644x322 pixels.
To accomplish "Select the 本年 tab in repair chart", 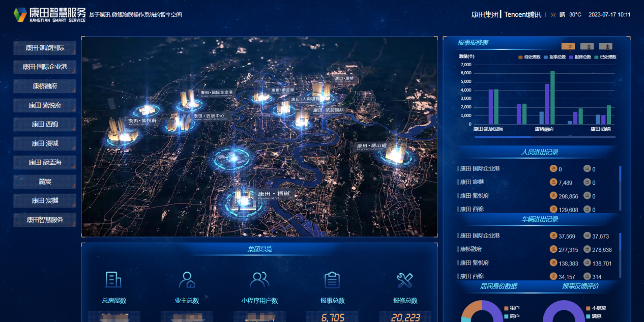I will pyautogui.click(x=568, y=46).
